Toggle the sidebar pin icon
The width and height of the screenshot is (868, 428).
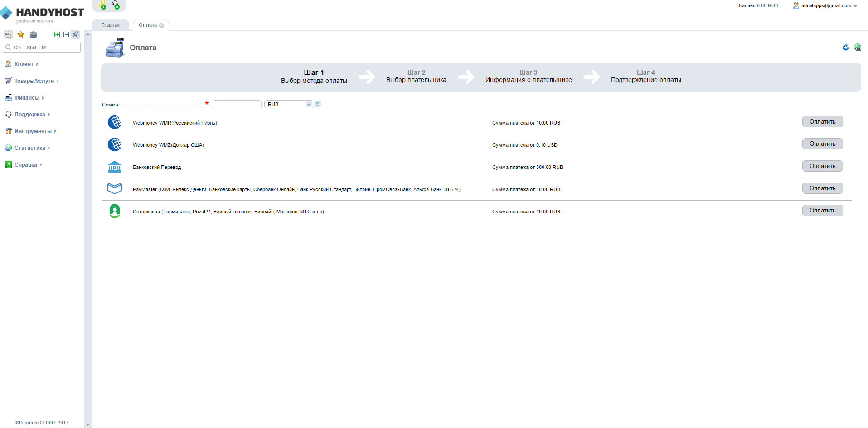pos(75,34)
